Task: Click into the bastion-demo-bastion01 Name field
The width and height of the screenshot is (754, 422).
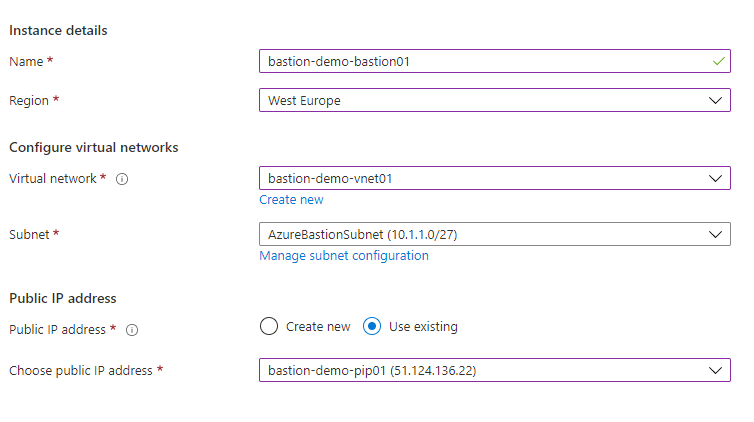Action: (x=495, y=61)
